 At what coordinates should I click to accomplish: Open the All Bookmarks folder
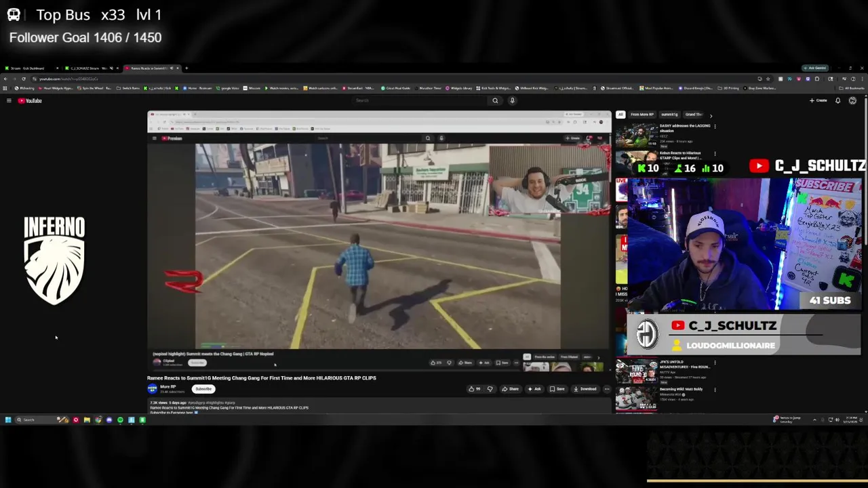click(852, 87)
